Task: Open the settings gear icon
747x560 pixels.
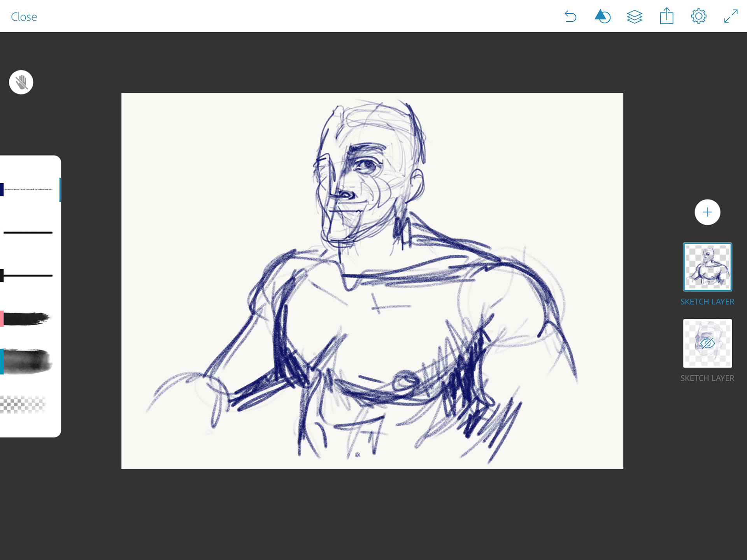Action: click(698, 17)
